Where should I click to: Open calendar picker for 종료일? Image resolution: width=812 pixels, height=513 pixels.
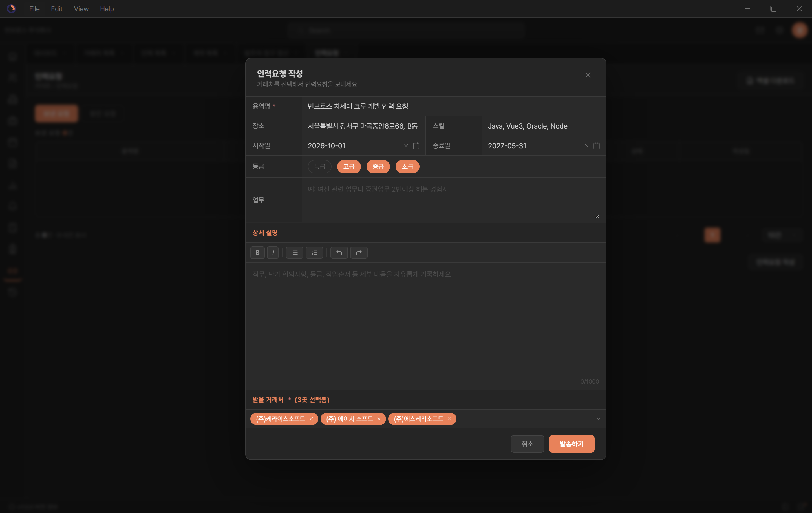(597, 146)
